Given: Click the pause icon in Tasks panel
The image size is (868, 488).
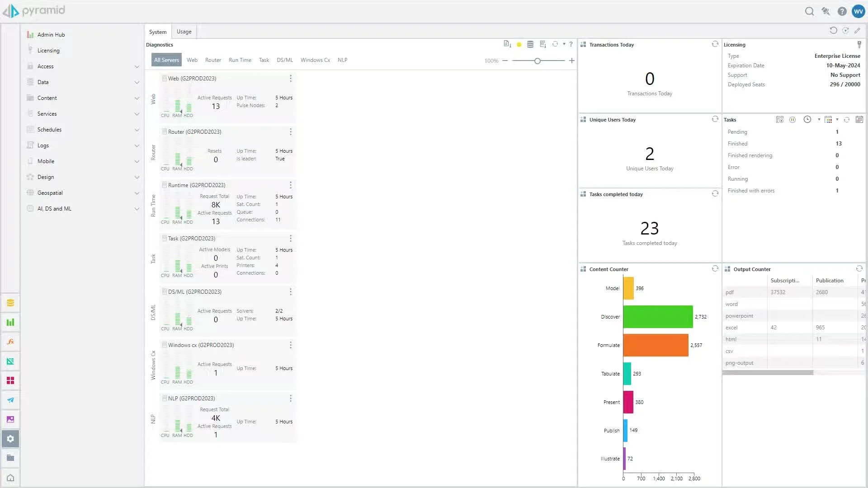Looking at the screenshot, I should coord(792,120).
